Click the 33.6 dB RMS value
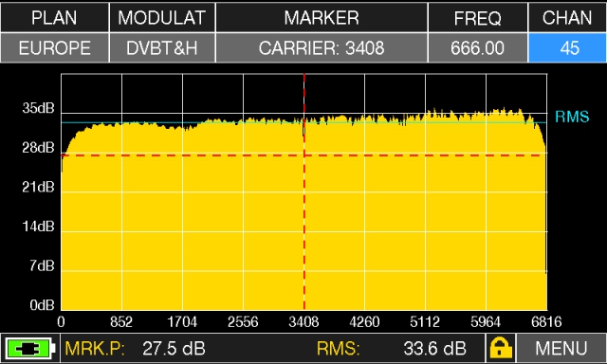This screenshot has height=364, width=607. pyautogui.click(x=434, y=349)
